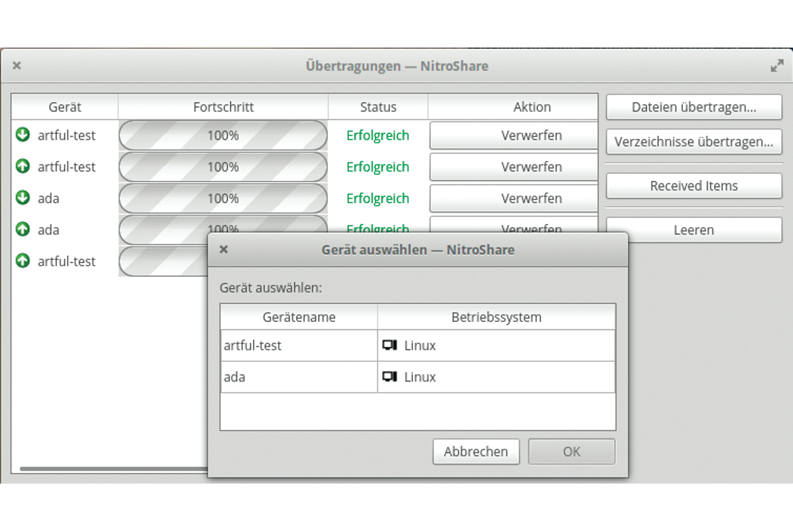Click Linux computer icon in ada row
Image resolution: width=793 pixels, height=532 pixels.
[x=390, y=376]
